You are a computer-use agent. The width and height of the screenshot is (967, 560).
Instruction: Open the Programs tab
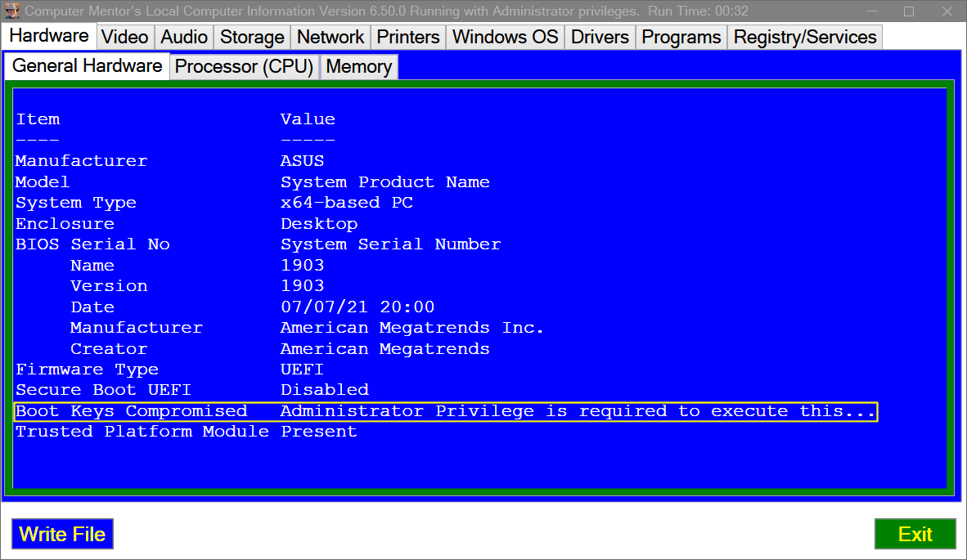click(681, 38)
